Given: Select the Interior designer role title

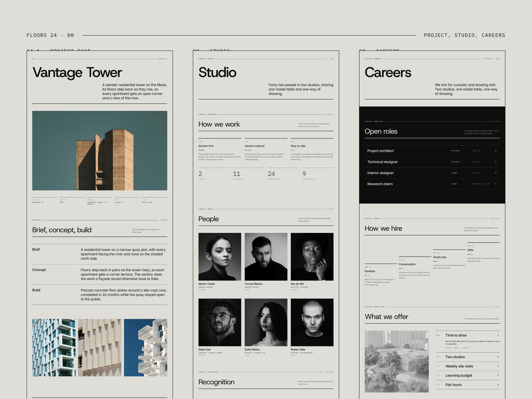Looking at the screenshot, I should (x=380, y=173).
